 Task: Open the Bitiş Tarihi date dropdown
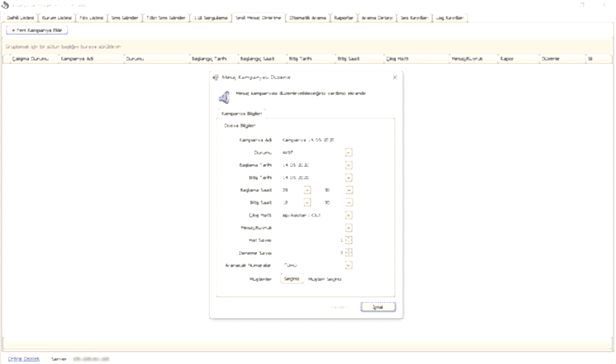349,177
